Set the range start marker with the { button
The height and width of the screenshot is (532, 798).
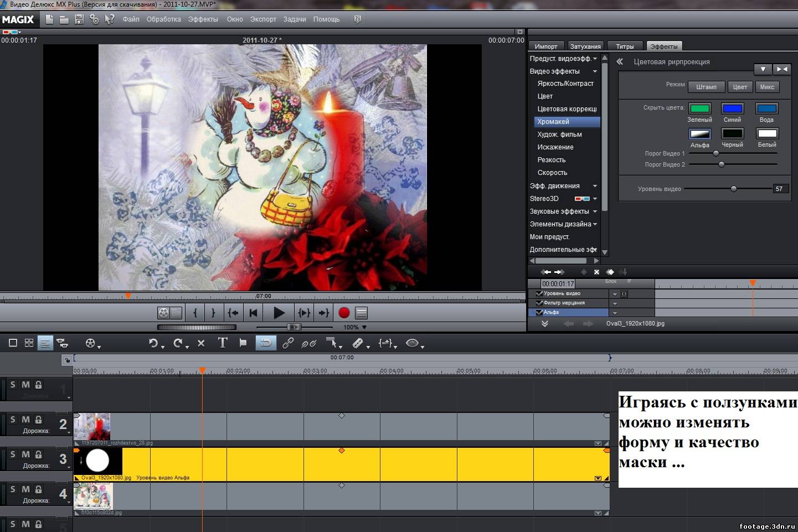(195, 313)
